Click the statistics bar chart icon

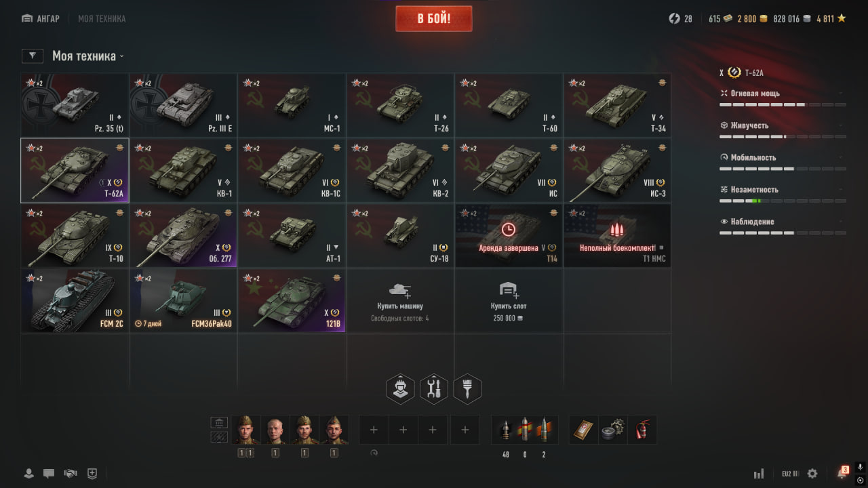coord(759,474)
